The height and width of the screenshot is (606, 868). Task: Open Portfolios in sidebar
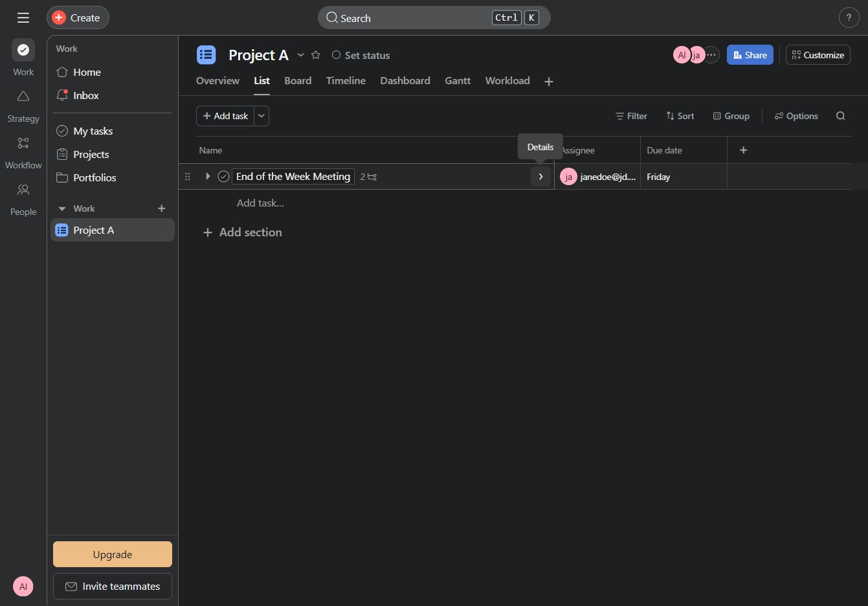[113, 177]
